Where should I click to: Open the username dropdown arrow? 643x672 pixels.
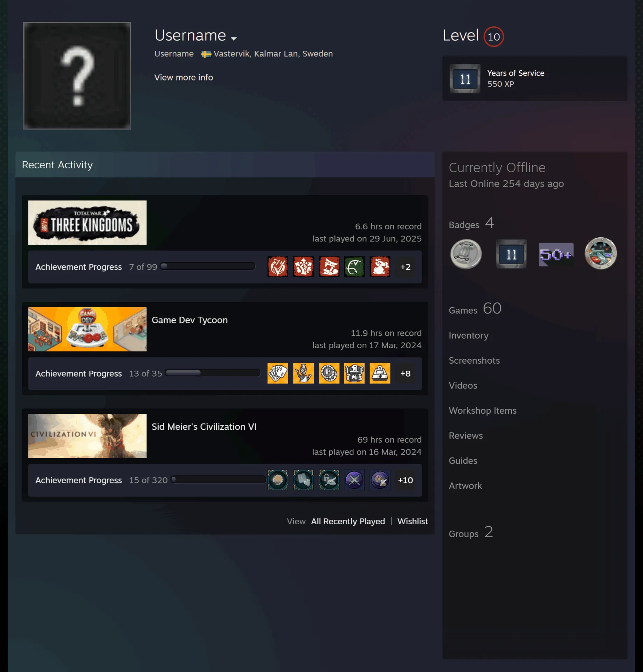234,38
